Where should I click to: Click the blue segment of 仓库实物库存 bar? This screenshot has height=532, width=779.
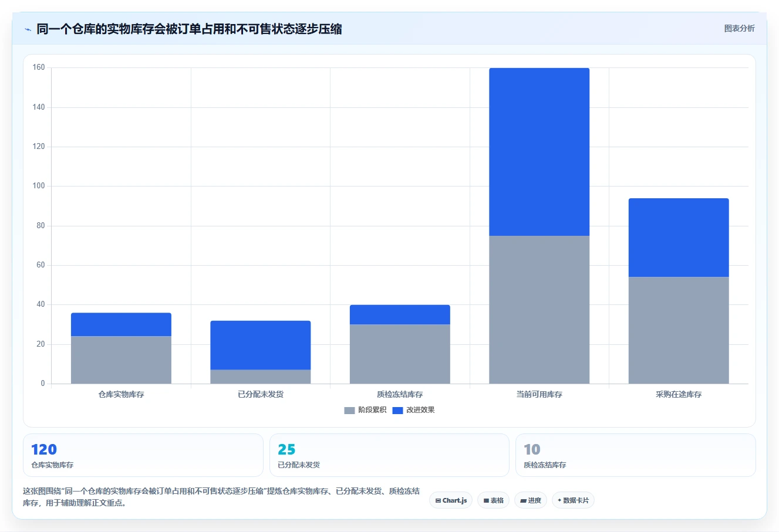121,324
